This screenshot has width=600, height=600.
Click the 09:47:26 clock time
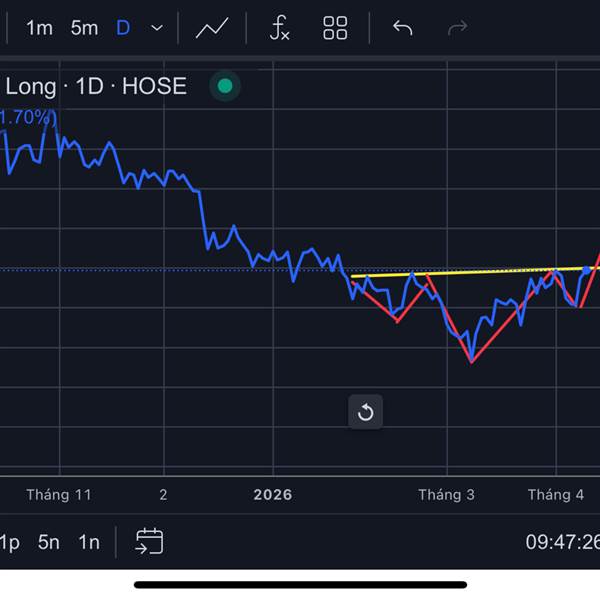562,542
